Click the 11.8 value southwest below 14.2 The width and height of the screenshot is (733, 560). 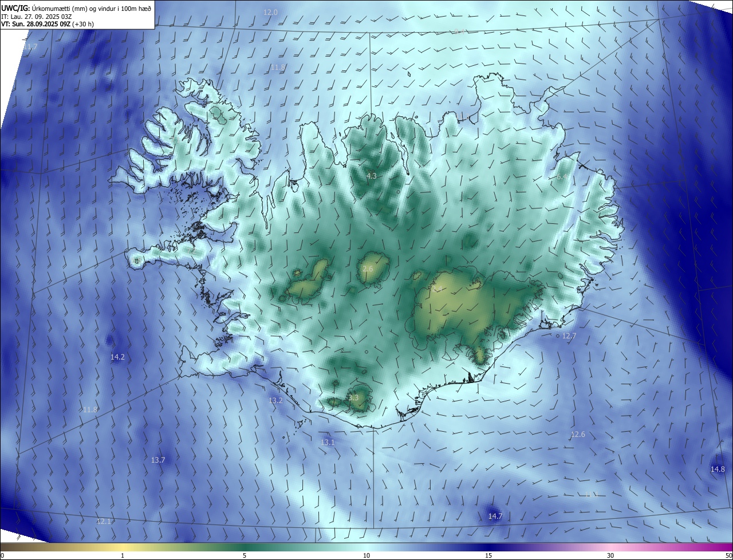(90, 409)
